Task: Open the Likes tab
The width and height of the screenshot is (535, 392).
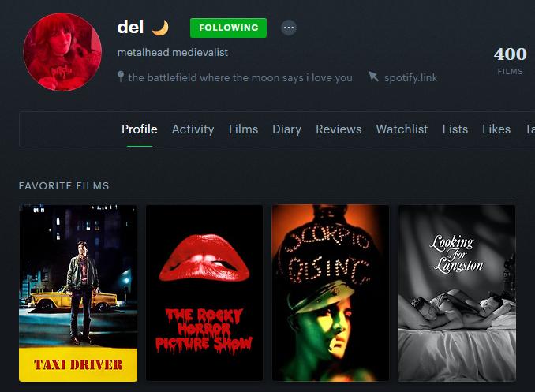Action: 496,129
